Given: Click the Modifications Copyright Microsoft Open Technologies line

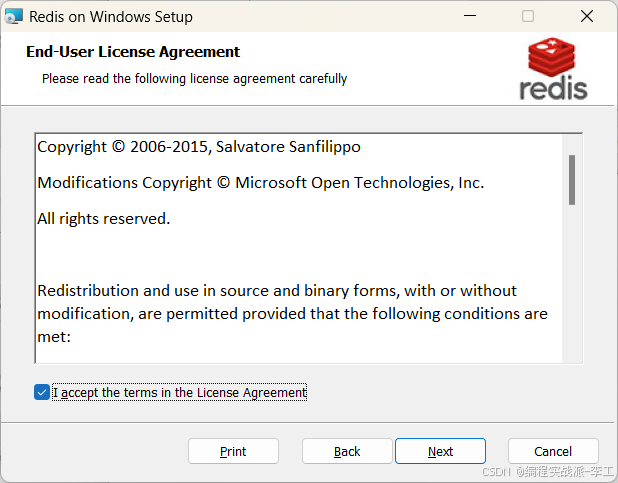Looking at the screenshot, I should coord(261,183).
